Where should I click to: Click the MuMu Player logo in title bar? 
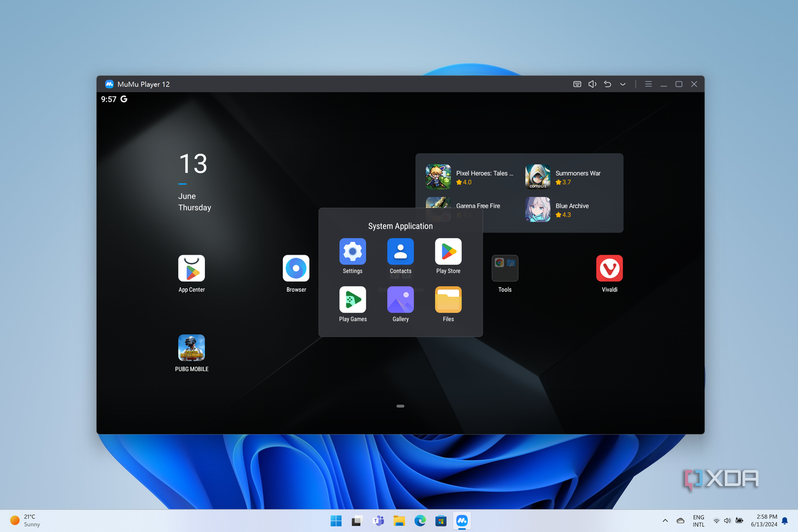pos(109,84)
